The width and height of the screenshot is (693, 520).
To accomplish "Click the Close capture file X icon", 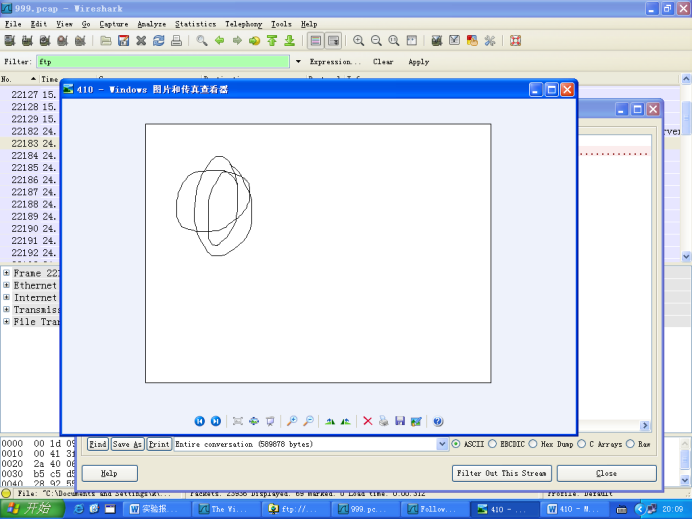I will 141,41.
